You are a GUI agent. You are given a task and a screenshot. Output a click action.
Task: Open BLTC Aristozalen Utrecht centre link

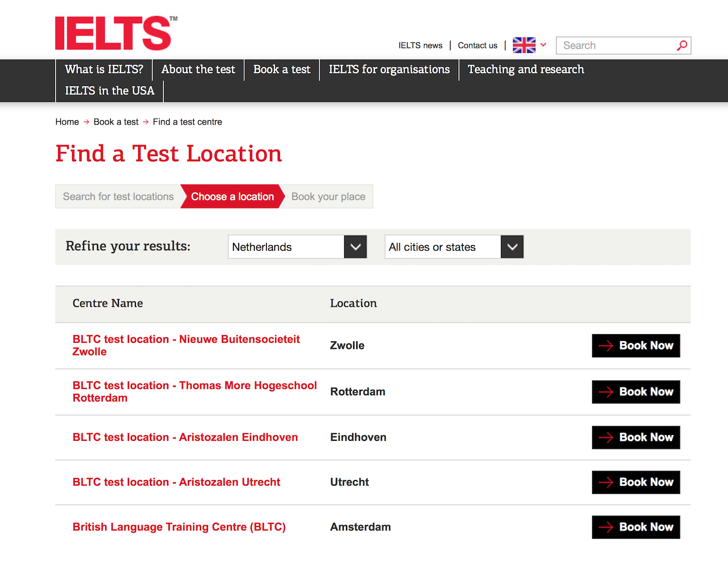click(x=176, y=482)
